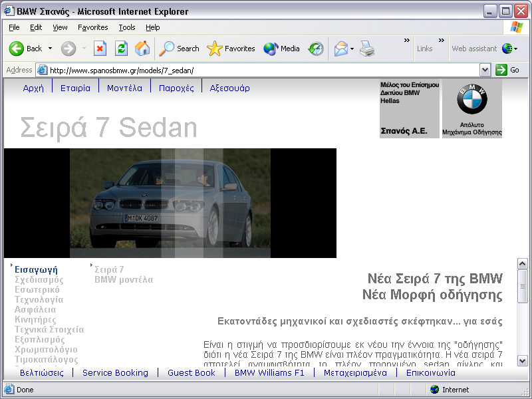Image resolution: width=532 pixels, height=399 pixels.
Task: Go to Home page icon
Action: coord(142,49)
